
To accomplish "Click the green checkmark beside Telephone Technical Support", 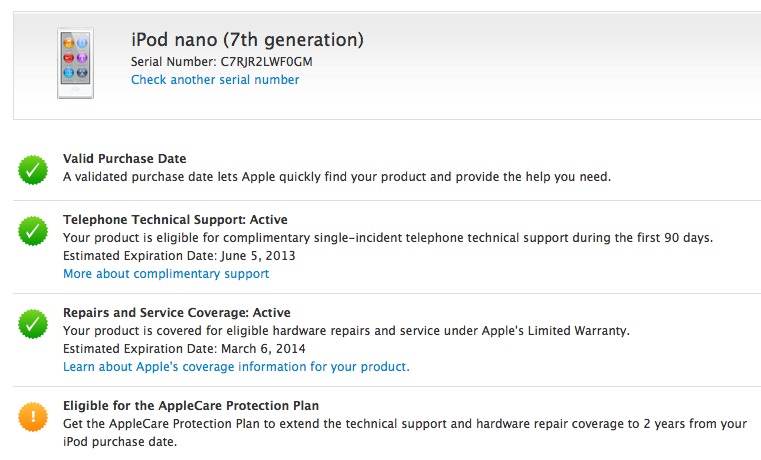I will pos(33,230).
